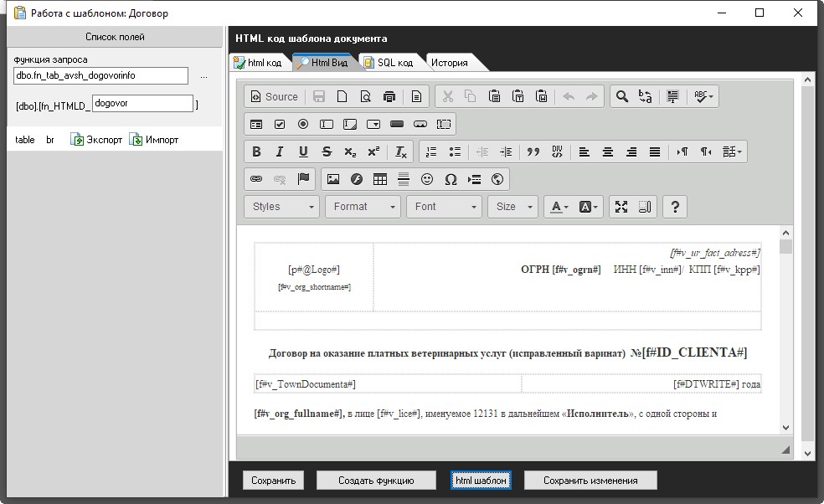Viewport: 824px width, 504px height.
Task: Toggle Underline formatting
Action: (x=303, y=152)
